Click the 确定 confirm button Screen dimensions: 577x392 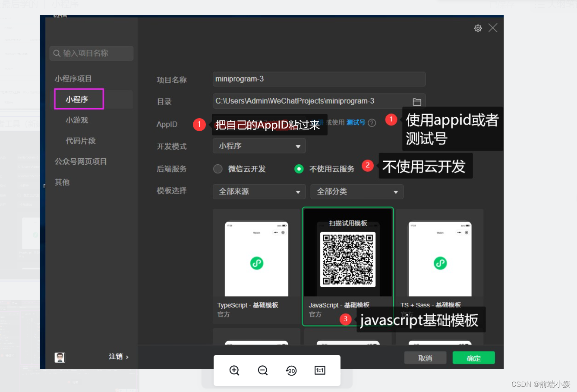click(474, 358)
